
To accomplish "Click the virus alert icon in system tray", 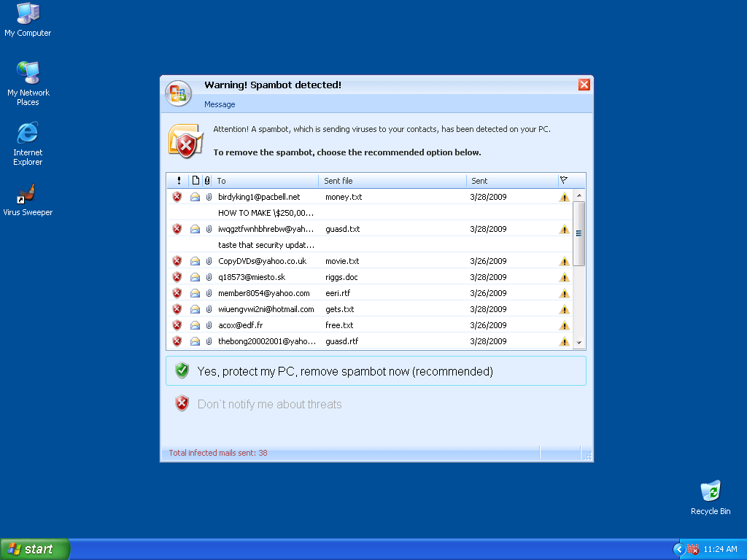I will tap(692, 549).
